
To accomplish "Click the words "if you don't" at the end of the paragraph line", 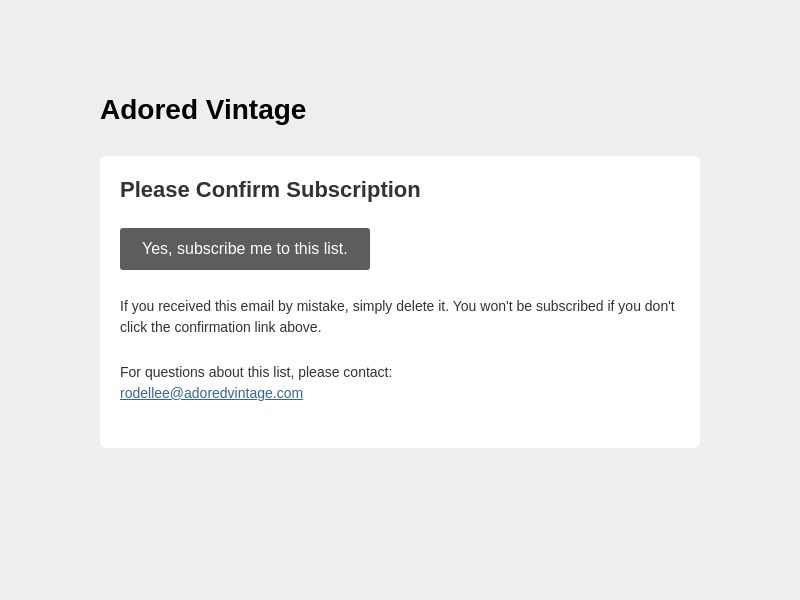I will [x=641, y=306].
